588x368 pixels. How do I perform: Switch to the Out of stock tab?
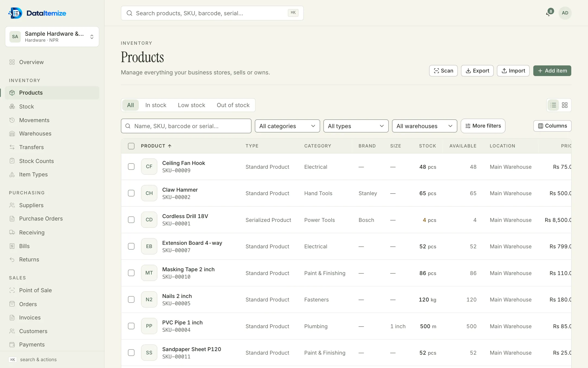point(233,105)
